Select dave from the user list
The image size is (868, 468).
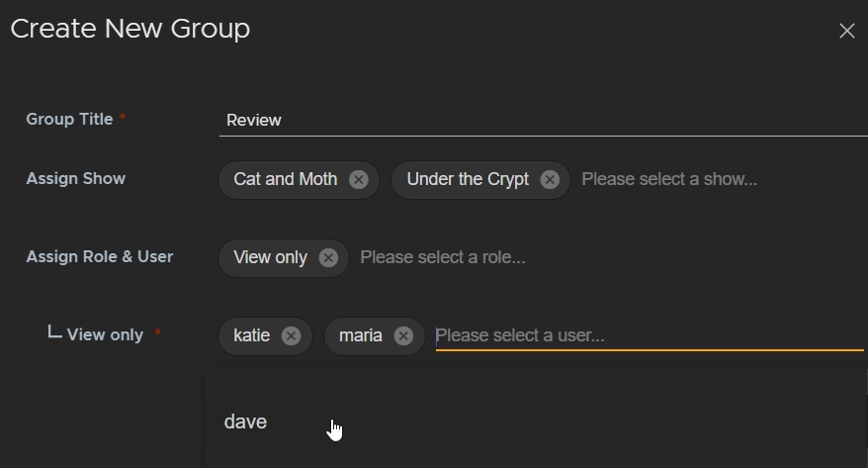pyautogui.click(x=246, y=421)
